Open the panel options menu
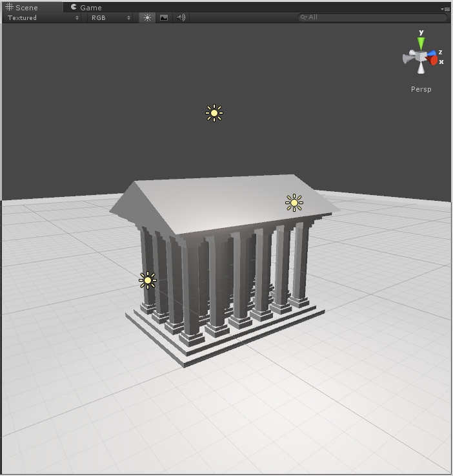 click(x=445, y=9)
